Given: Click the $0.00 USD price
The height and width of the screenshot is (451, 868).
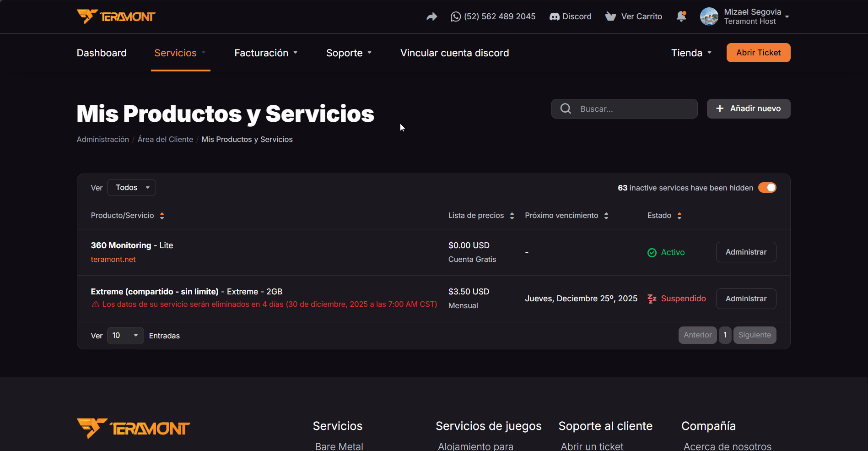Looking at the screenshot, I should point(469,245).
